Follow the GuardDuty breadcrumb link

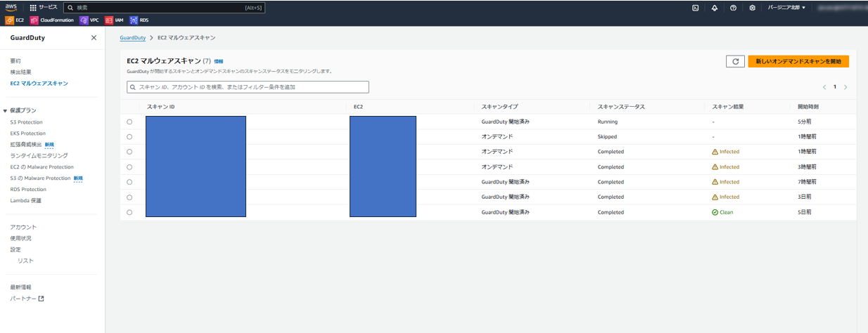[x=133, y=37]
